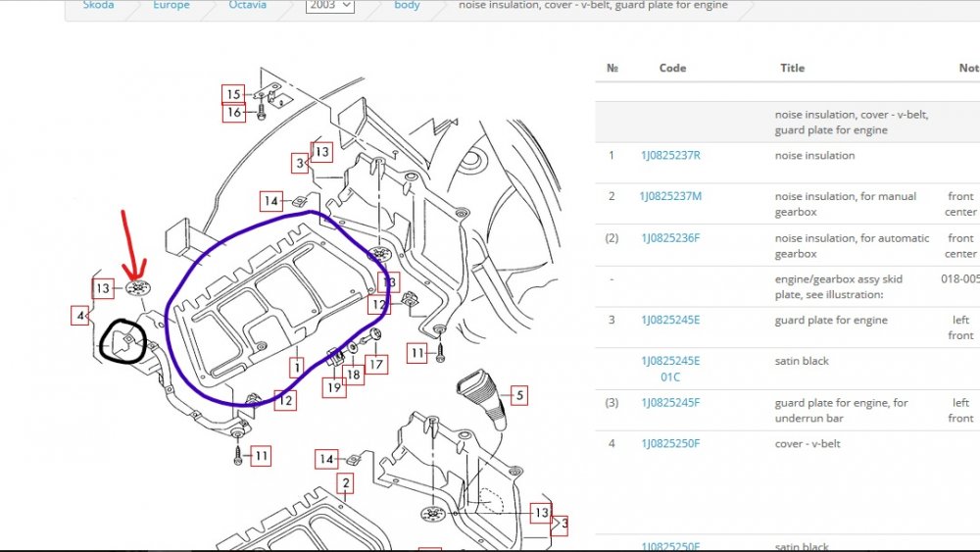Select callout 16 in the parts diagram
The image size is (980, 552).
tap(234, 113)
